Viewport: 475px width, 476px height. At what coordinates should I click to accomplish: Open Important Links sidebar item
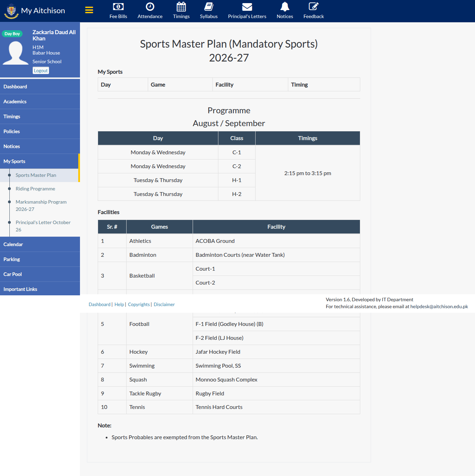click(40, 289)
